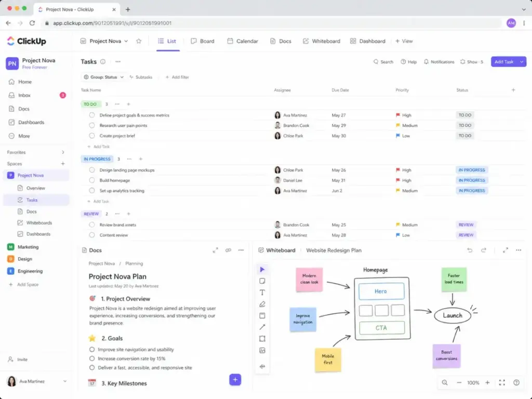
Task: Click Add Space in sidebar
Action: pyautogui.click(x=23, y=285)
